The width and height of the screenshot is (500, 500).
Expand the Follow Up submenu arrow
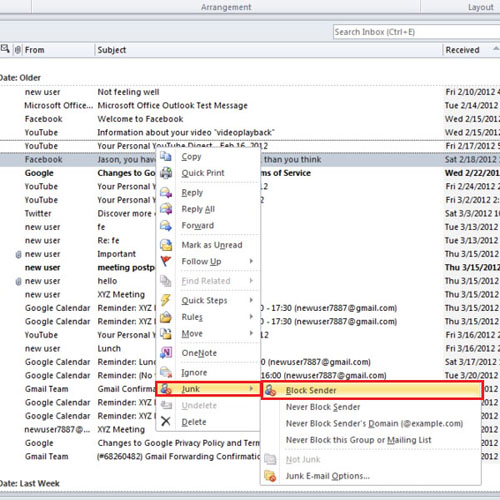pyautogui.click(x=251, y=261)
